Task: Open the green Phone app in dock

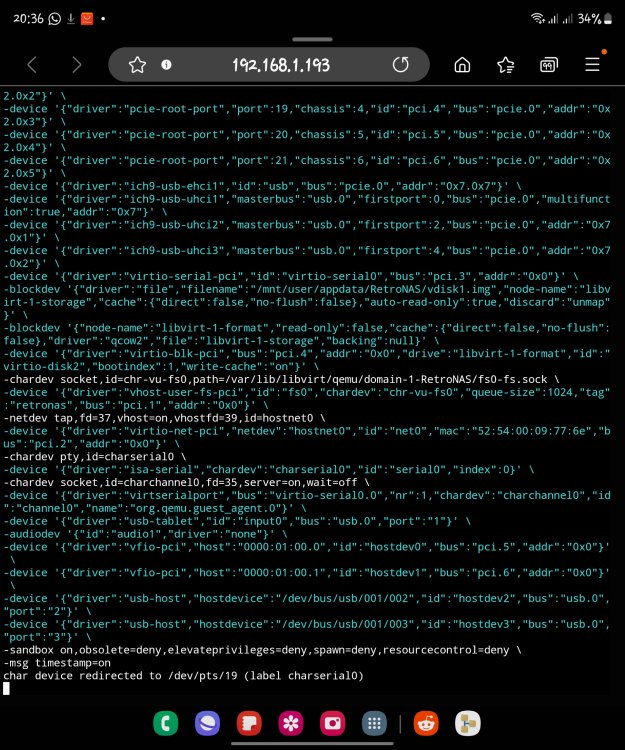Action: pyautogui.click(x=165, y=723)
